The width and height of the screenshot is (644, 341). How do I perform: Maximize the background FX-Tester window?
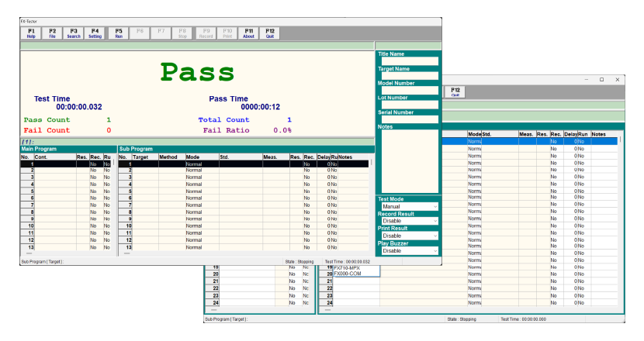click(x=602, y=80)
